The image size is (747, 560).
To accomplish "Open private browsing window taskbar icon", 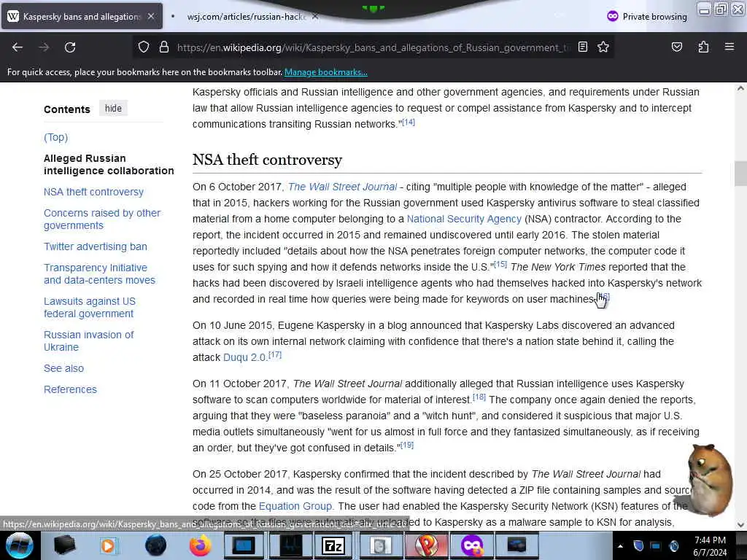I will [472, 545].
